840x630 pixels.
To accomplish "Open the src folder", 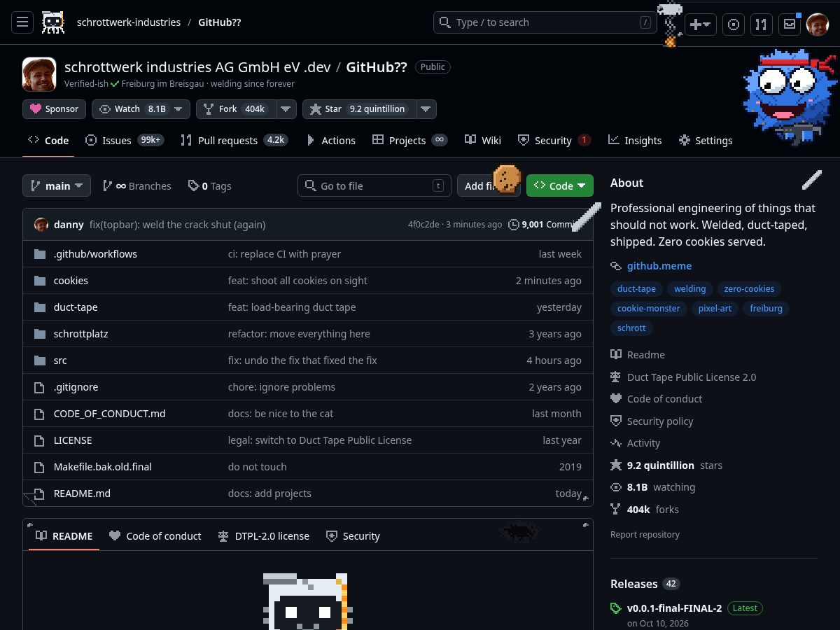I will (60, 360).
